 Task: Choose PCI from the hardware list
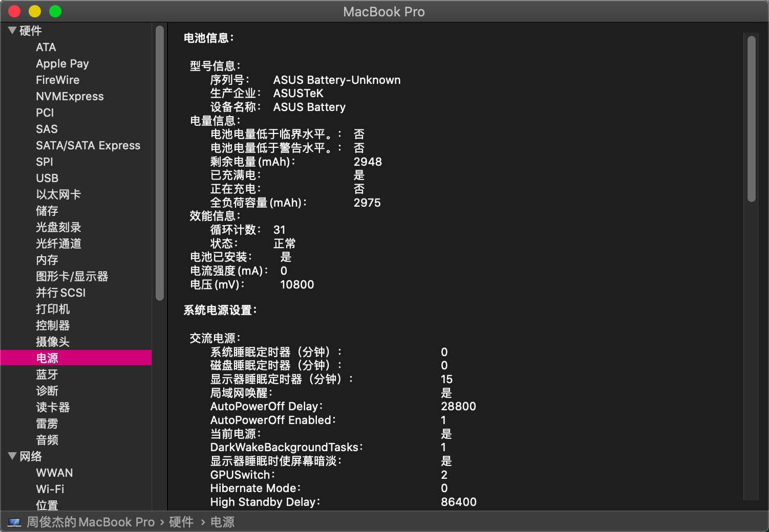tap(45, 113)
